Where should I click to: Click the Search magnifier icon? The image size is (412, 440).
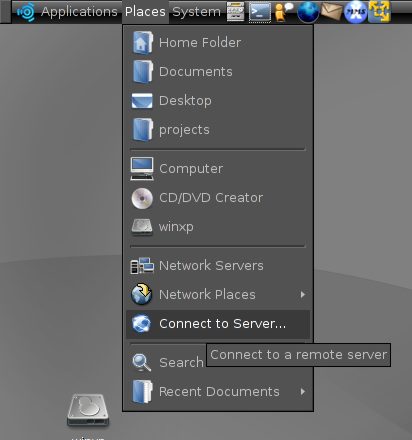click(142, 363)
